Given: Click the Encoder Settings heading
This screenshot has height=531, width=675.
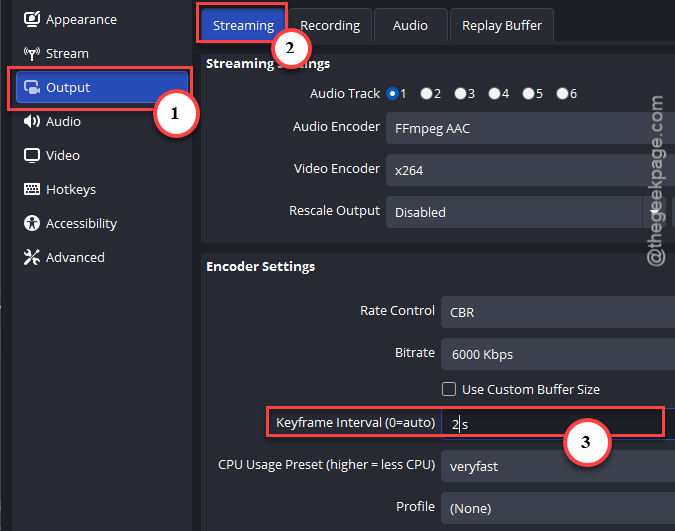Looking at the screenshot, I should pos(260,267).
